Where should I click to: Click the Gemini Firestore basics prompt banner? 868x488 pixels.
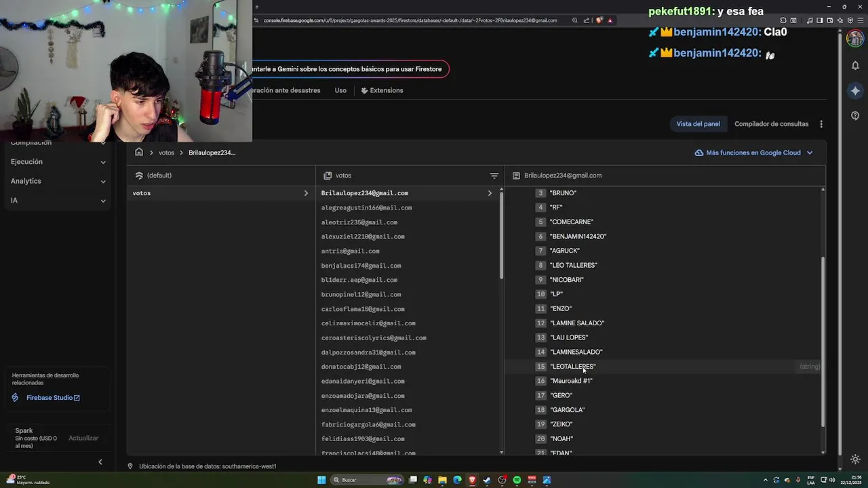point(349,69)
